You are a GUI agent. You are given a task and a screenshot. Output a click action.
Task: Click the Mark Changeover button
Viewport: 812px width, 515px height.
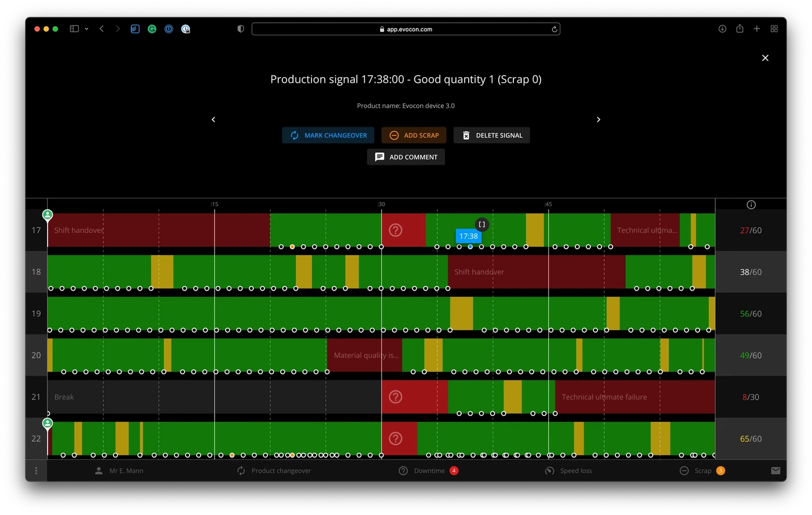[x=328, y=135]
